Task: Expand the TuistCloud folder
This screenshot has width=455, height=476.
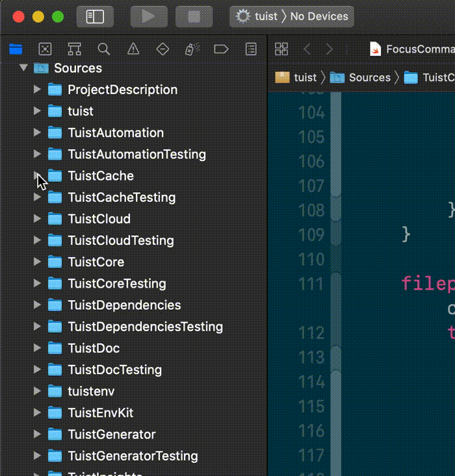Action: click(x=37, y=219)
